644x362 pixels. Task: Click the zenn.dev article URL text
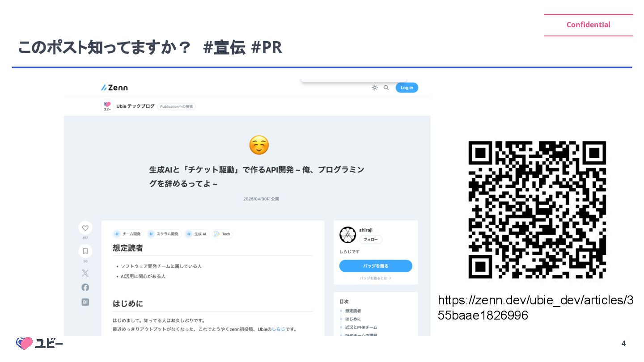[535, 307]
